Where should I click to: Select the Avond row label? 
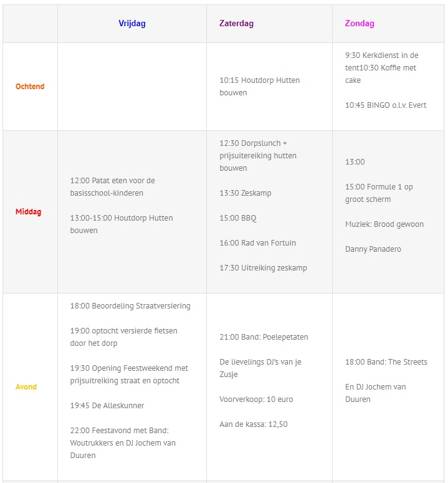26,386
